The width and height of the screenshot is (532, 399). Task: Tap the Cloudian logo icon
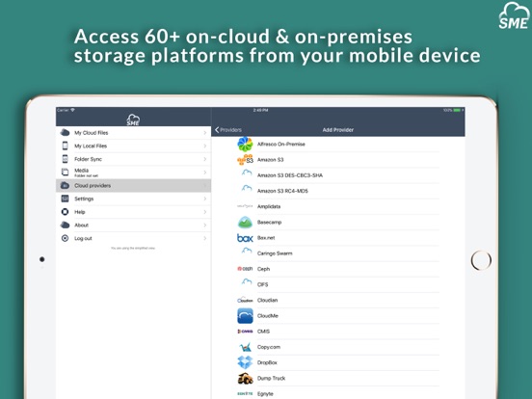click(x=245, y=300)
